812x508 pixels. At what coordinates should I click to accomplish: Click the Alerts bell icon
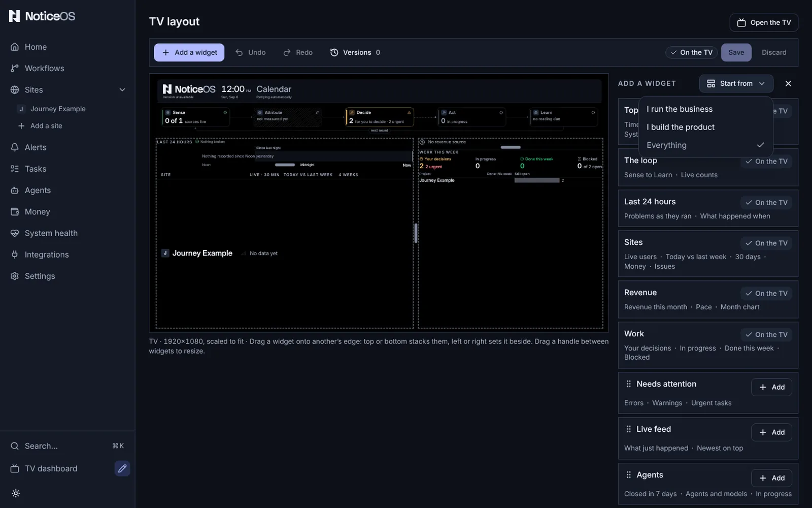click(x=15, y=147)
